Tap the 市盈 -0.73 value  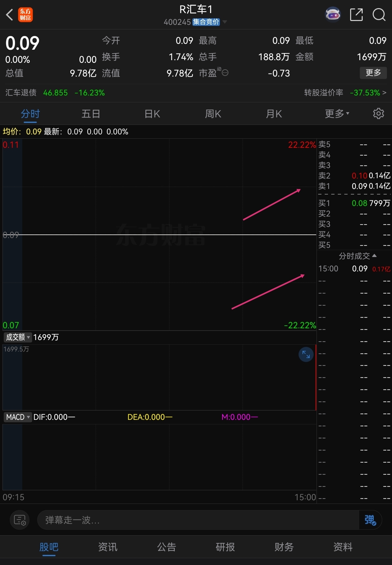click(279, 73)
